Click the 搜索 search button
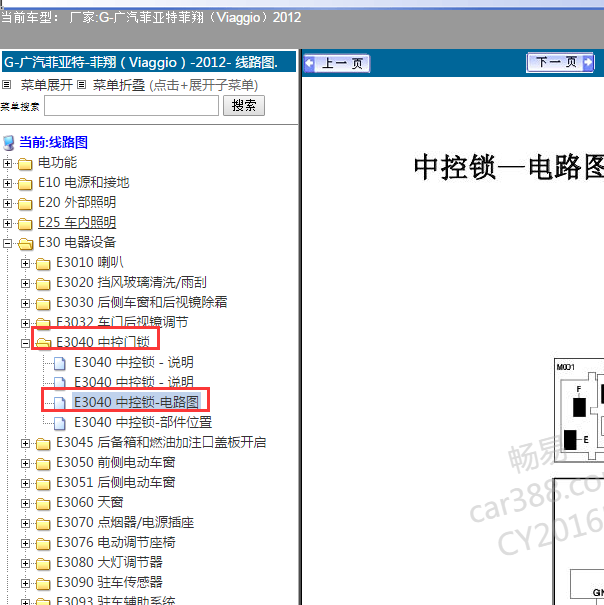The height and width of the screenshot is (605, 604). coord(244,105)
